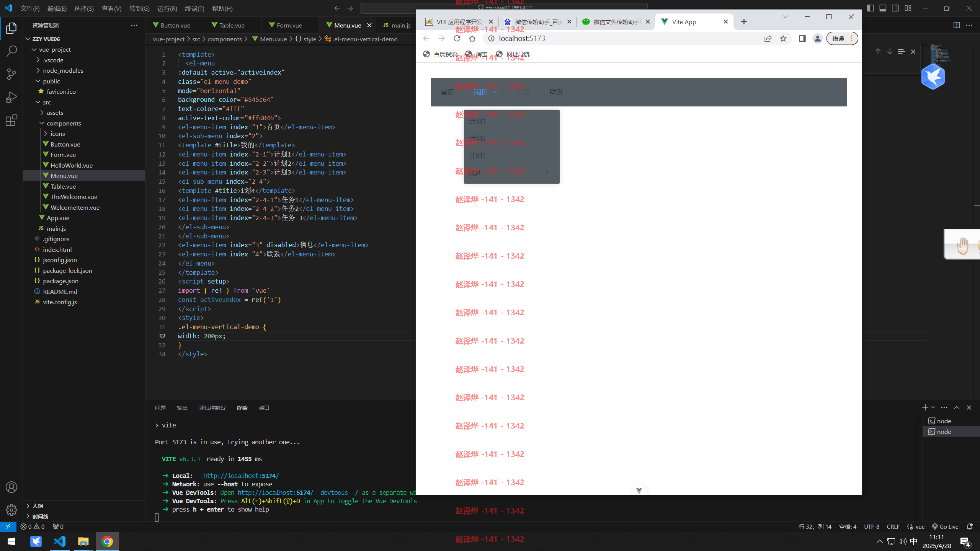Switch to the main.js editor tab
The image size is (980, 551).
tap(397, 25)
